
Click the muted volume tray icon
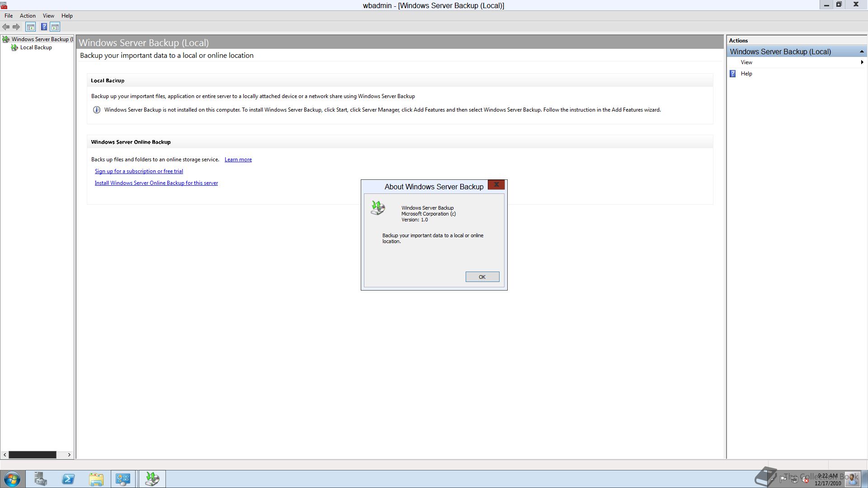pyautogui.click(x=805, y=479)
